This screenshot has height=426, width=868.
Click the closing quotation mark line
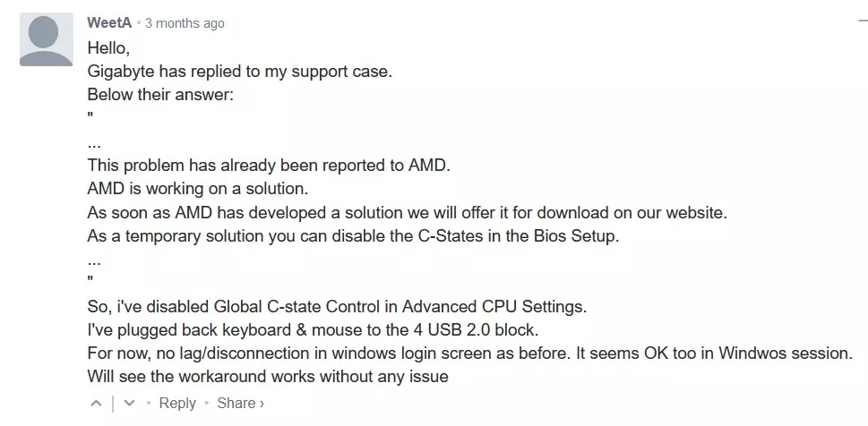(x=90, y=283)
